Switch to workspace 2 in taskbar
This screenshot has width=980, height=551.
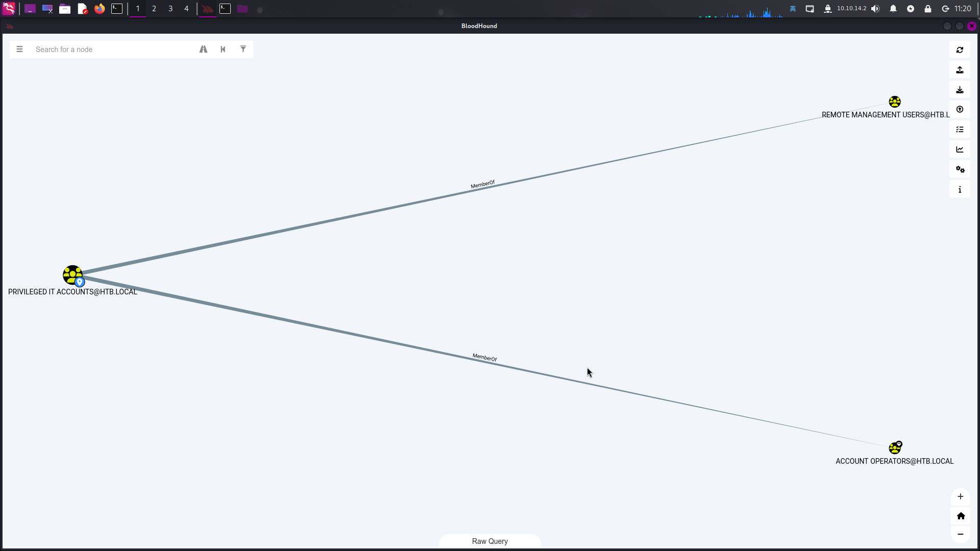[x=154, y=9]
